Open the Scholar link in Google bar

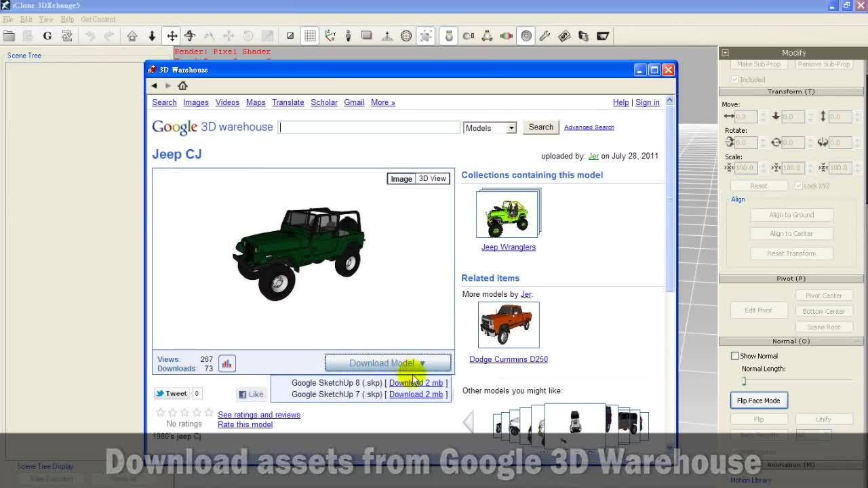[x=324, y=102]
